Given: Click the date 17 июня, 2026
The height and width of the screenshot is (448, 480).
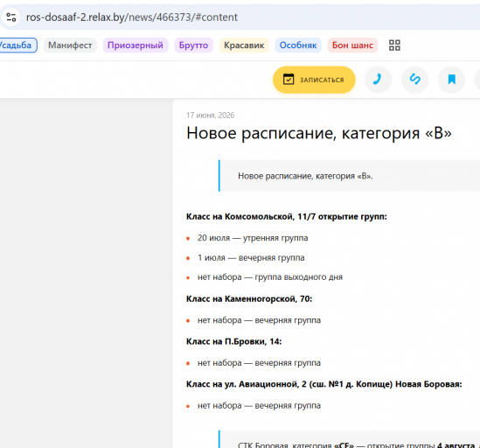Looking at the screenshot, I should click(x=211, y=115).
